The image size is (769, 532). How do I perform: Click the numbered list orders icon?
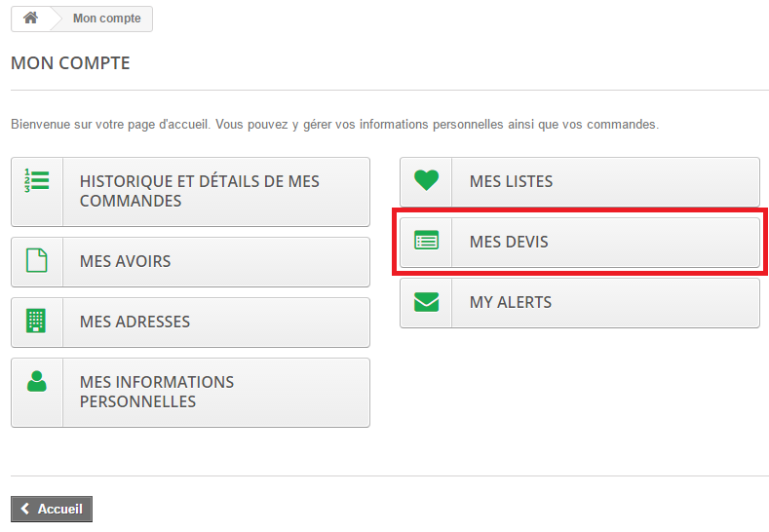coord(37,180)
